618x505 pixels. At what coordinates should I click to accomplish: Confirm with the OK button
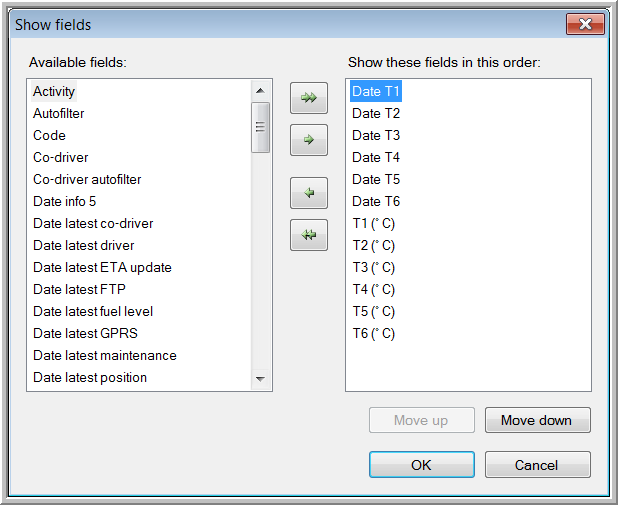pyautogui.click(x=422, y=465)
